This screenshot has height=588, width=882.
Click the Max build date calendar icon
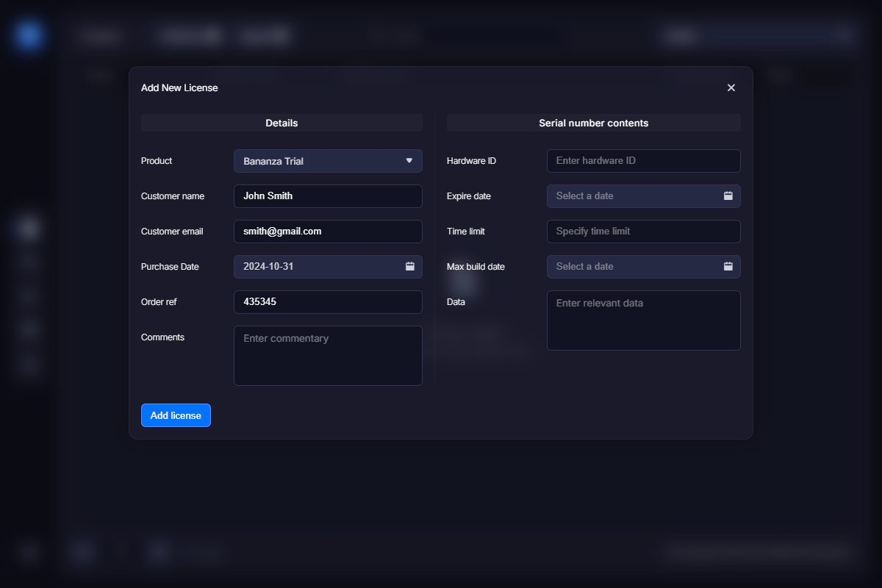[728, 266]
